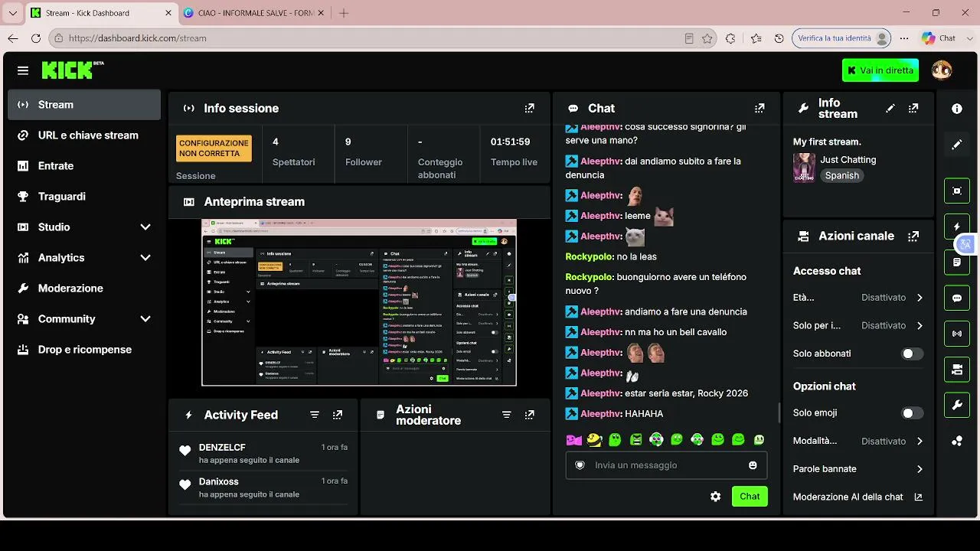Click the info circle icon in right sidebar

(x=957, y=109)
